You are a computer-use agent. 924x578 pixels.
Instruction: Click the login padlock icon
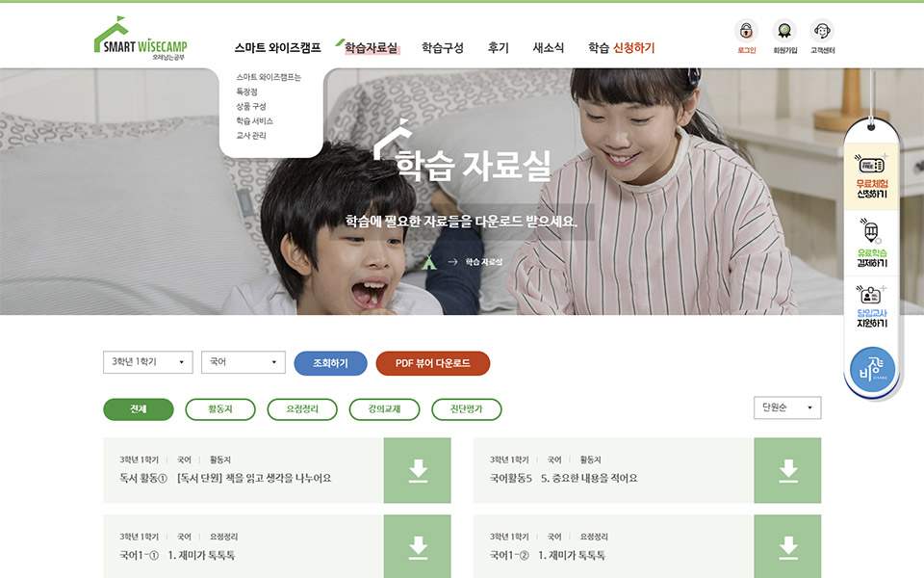point(746,31)
